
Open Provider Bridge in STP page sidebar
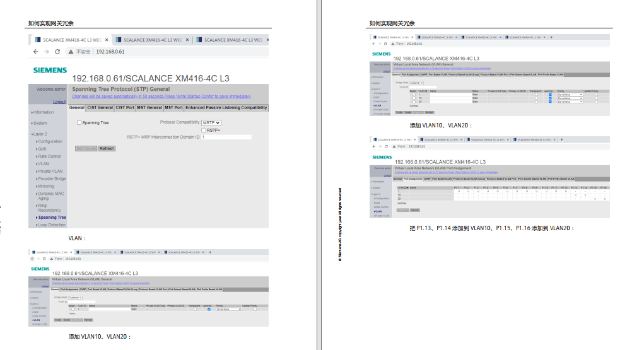52,178
